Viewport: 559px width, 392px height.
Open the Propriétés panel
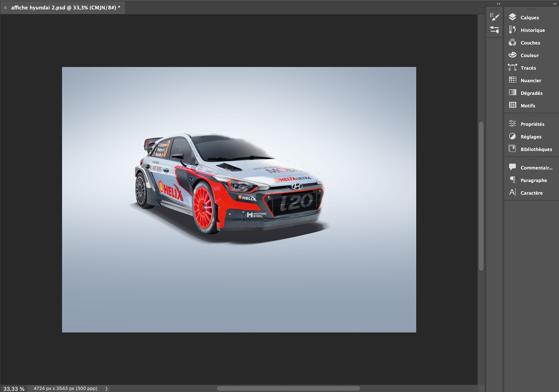click(x=532, y=124)
